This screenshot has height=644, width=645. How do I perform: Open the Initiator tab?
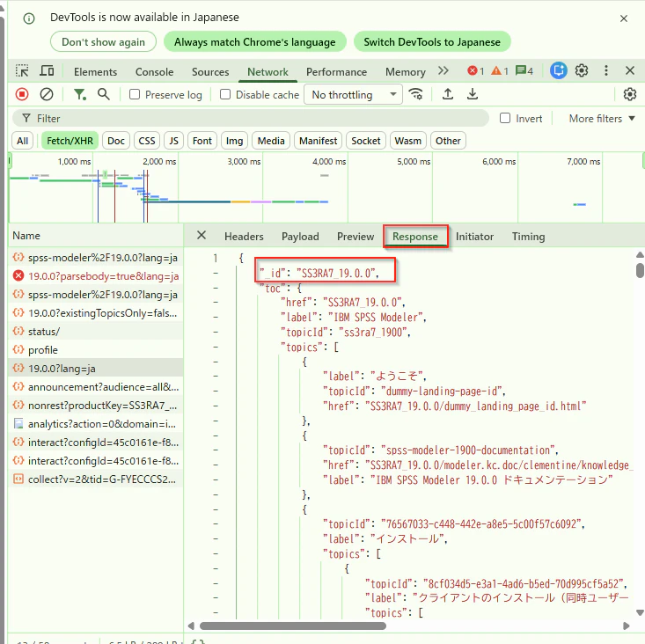click(474, 237)
